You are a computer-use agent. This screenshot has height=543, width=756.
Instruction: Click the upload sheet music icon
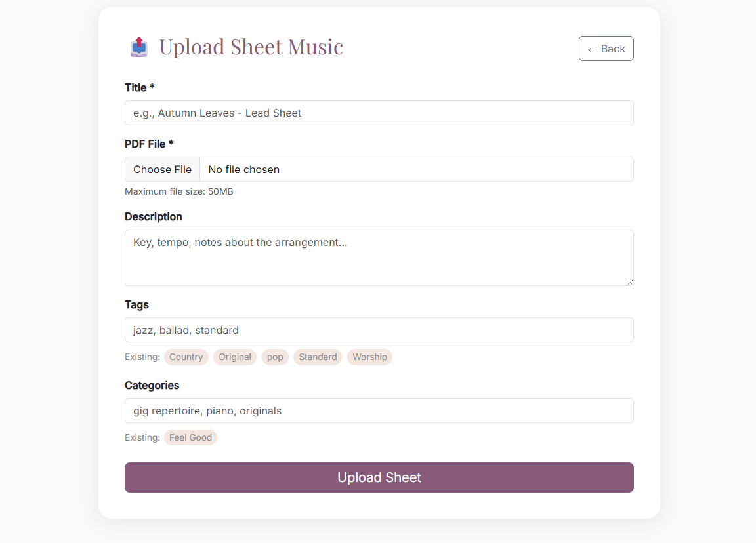pos(138,47)
